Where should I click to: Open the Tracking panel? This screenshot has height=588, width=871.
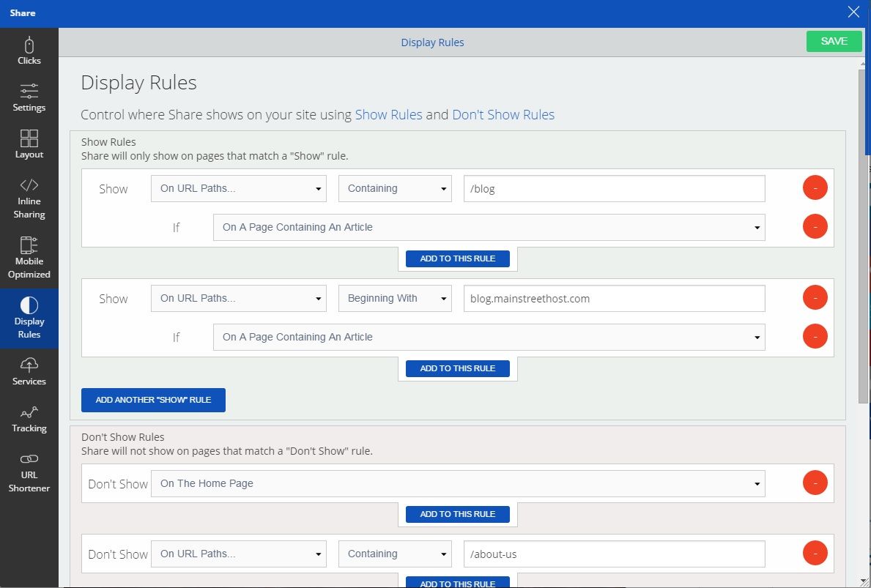tap(29, 418)
